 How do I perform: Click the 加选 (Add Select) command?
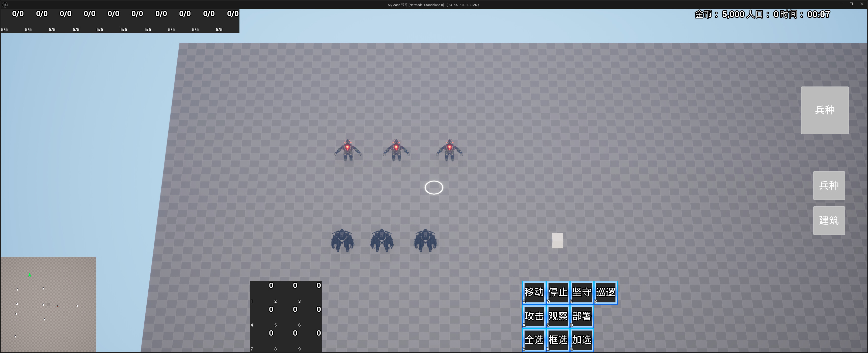582,340
